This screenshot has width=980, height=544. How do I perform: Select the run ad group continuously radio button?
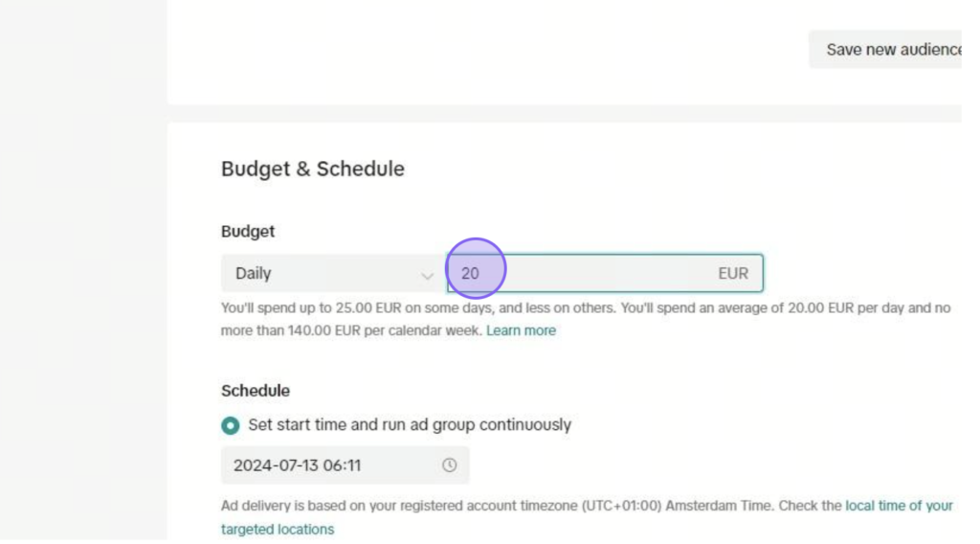point(230,425)
